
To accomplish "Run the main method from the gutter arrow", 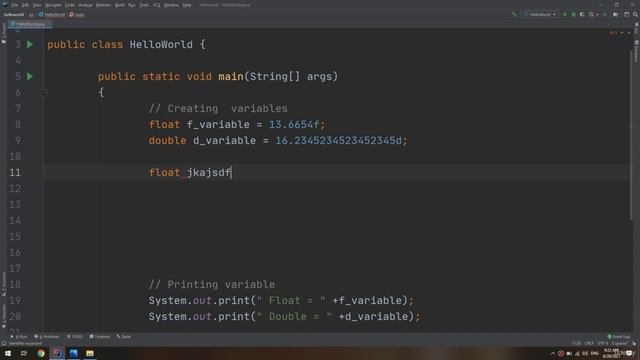I will point(30,76).
